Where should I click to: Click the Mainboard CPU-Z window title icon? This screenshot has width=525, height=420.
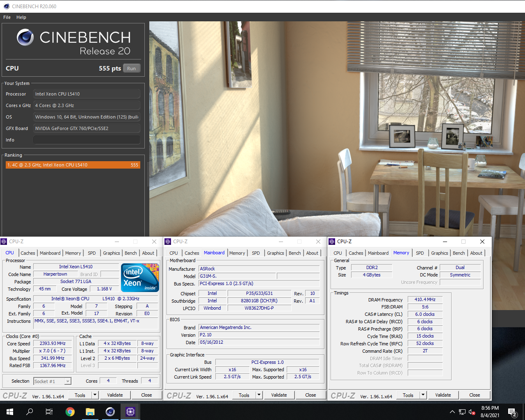click(x=168, y=242)
